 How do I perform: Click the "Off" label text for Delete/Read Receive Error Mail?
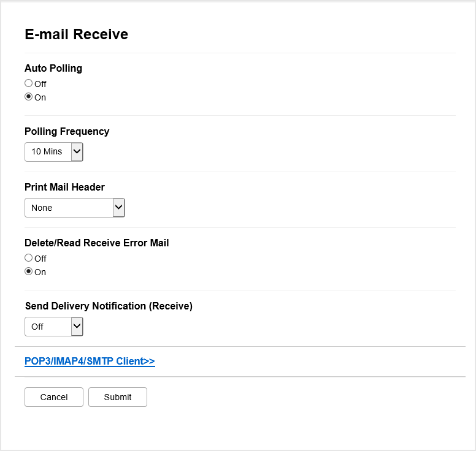point(40,259)
